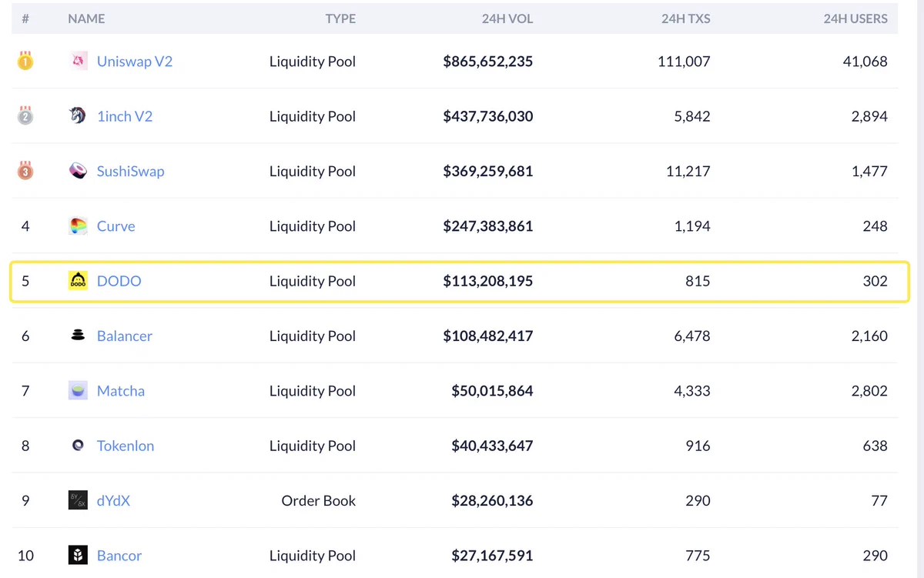924x578 pixels.
Task: Click the 1,477 users cell
Action: coord(869,171)
